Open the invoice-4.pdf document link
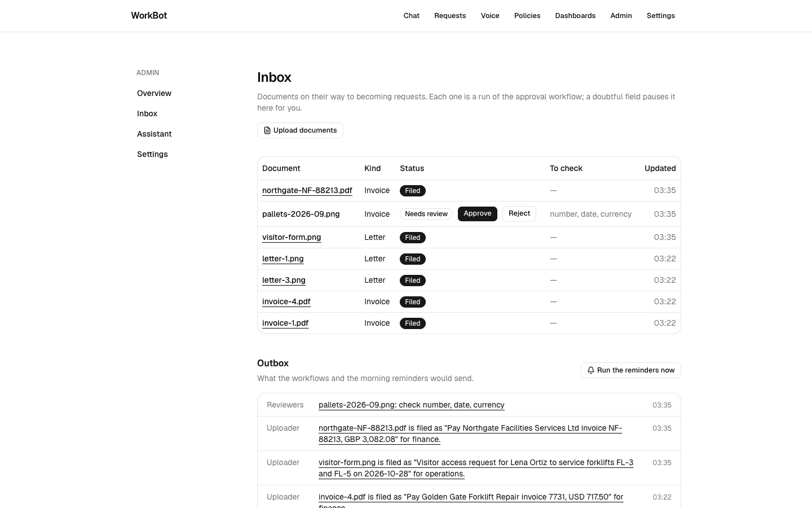 (x=286, y=302)
